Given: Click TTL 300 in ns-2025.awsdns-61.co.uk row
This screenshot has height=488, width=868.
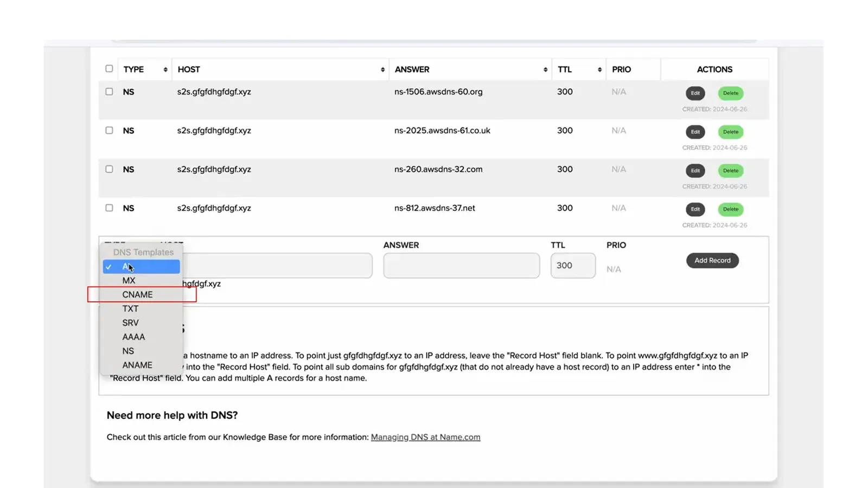Looking at the screenshot, I should (x=565, y=130).
